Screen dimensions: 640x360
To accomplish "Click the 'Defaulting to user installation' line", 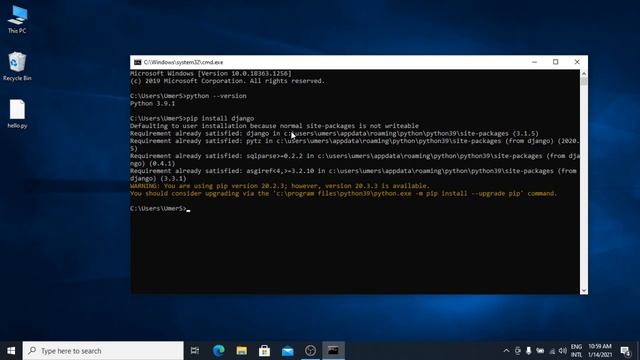I will point(274,126).
